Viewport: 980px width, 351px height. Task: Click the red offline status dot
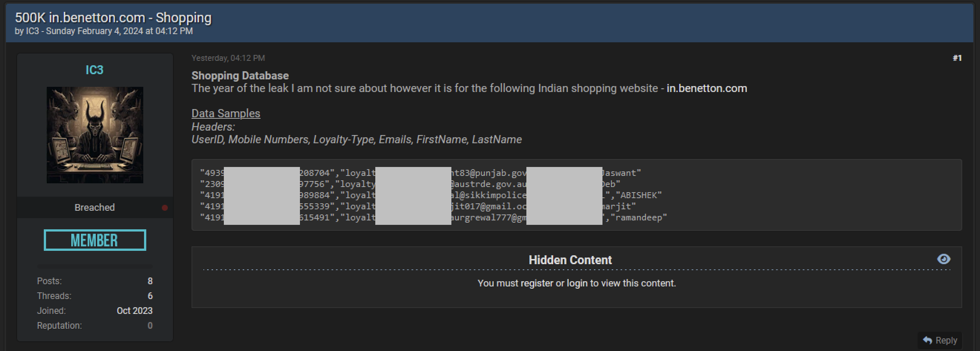click(165, 208)
